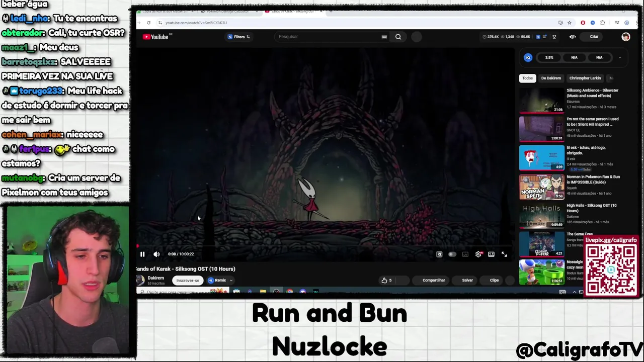Image resolution: width=644 pixels, height=362 pixels.
Task: Reload the page in the browser
Action: (x=148, y=23)
